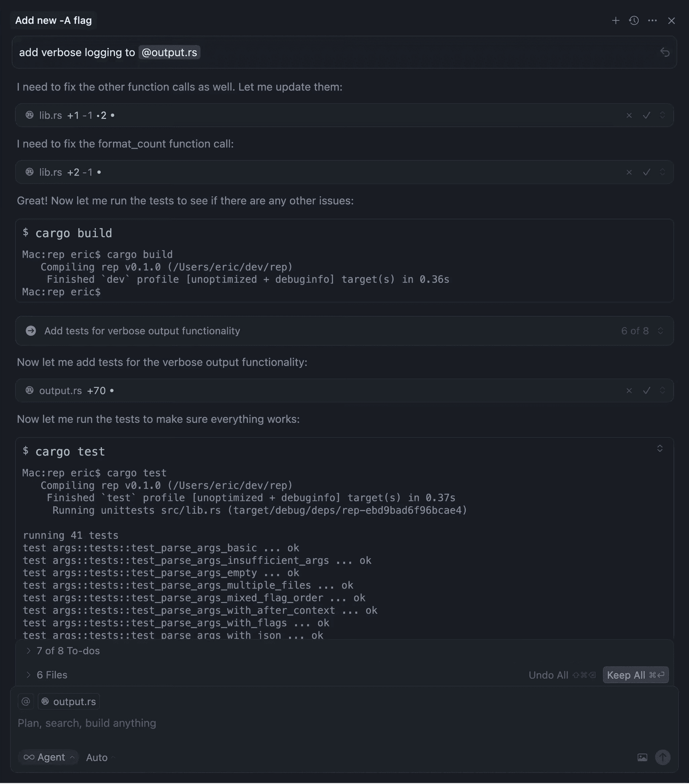Reject the lib.rs +1 -1 change
Image resolution: width=689 pixels, height=784 pixels.
pyautogui.click(x=629, y=116)
